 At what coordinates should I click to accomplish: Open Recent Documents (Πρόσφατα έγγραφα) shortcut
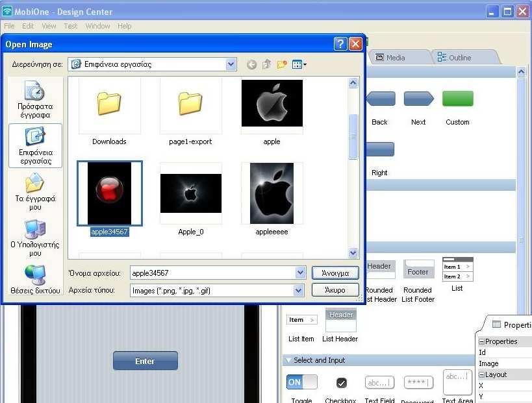[35, 99]
